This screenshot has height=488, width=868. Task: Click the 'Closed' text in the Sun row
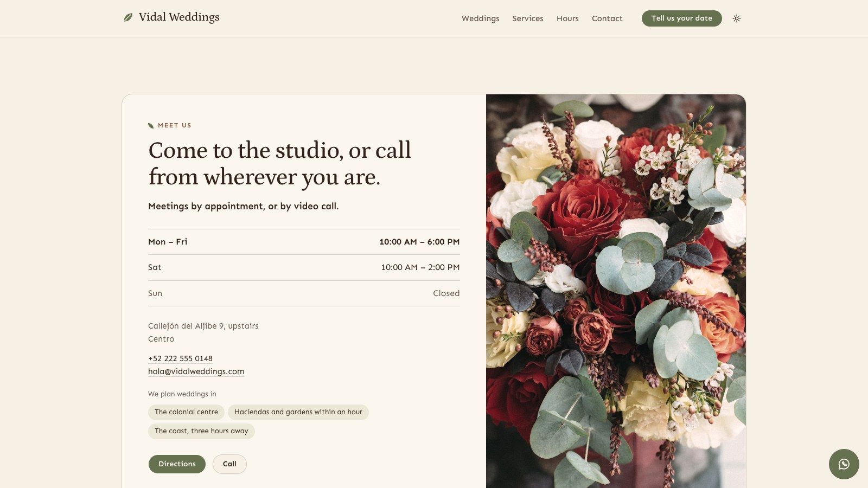[446, 293]
